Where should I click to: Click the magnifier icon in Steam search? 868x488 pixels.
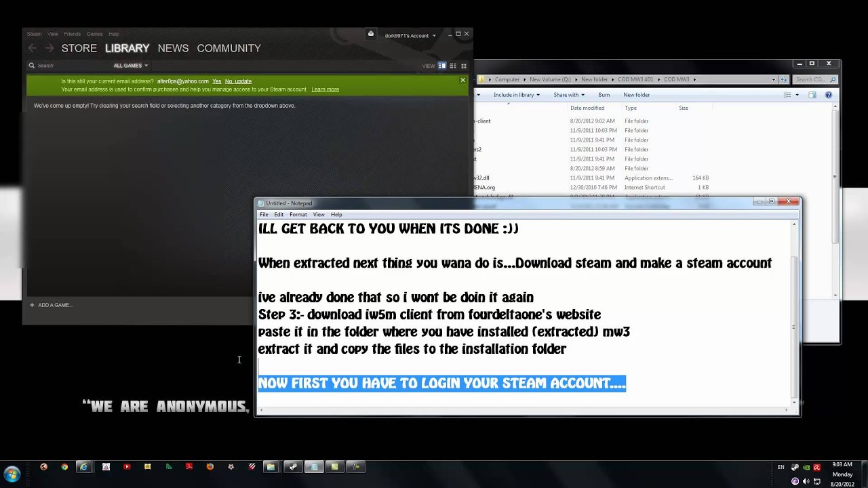[x=31, y=66]
